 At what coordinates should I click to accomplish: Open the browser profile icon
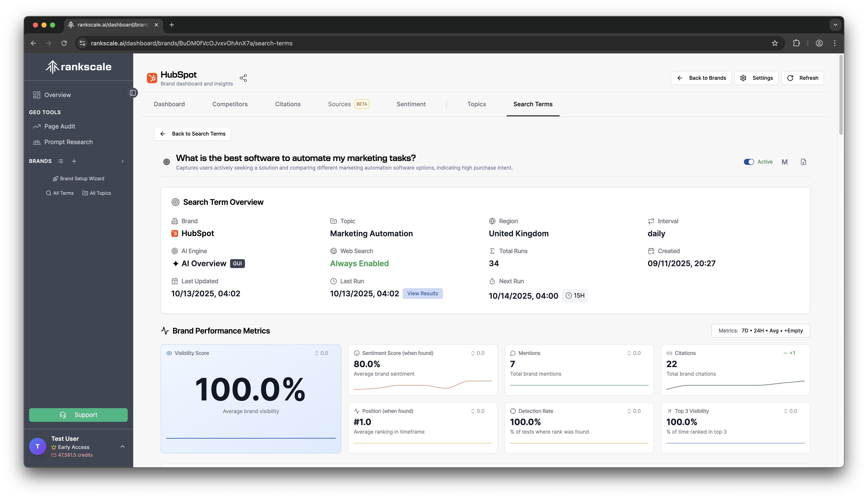[x=819, y=43]
